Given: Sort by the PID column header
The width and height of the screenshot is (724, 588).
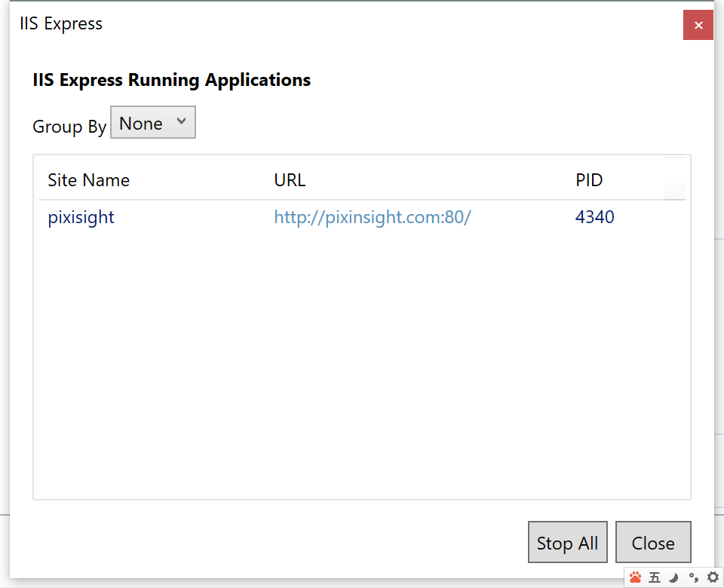Looking at the screenshot, I should pos(589,180).
